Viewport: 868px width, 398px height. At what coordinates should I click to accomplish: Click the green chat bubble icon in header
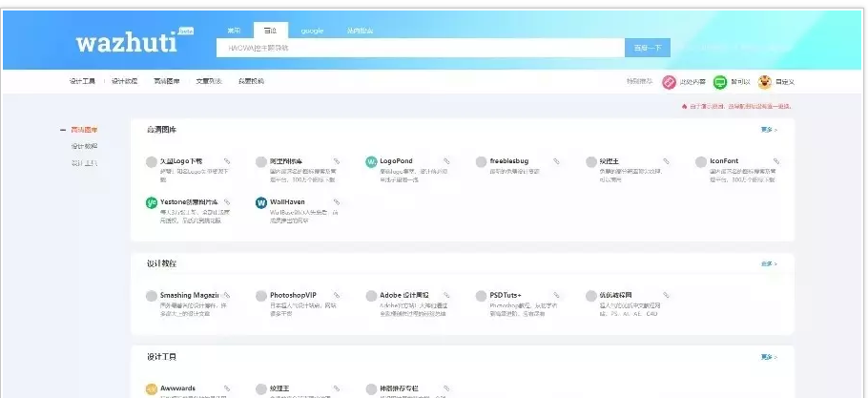(x=720, y=82)
